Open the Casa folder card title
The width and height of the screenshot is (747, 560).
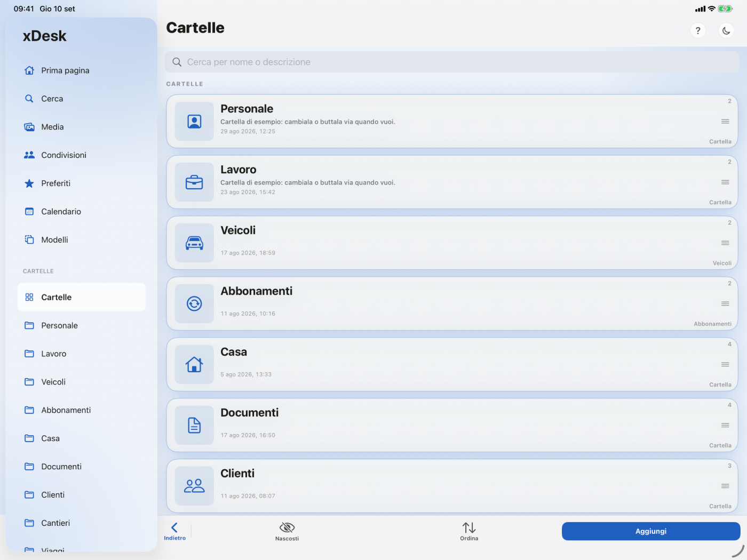(234, 352)
